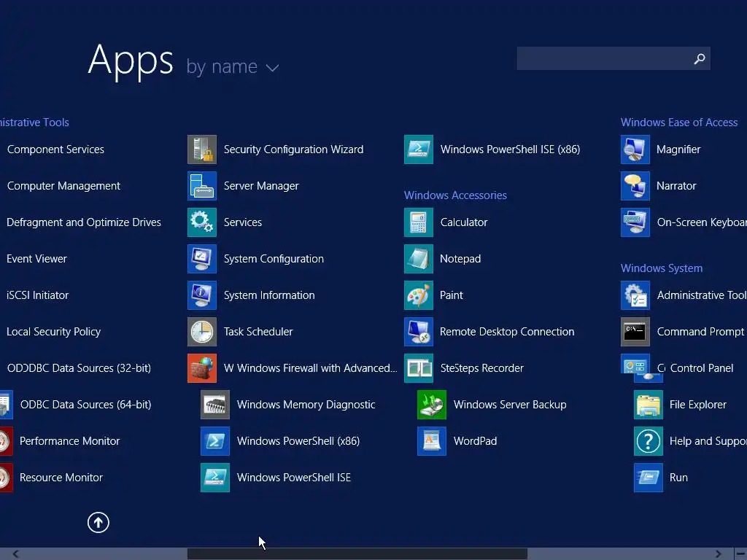Select the Windows System group header
This screenshot has height=560, width=747.
coord(662,268)
